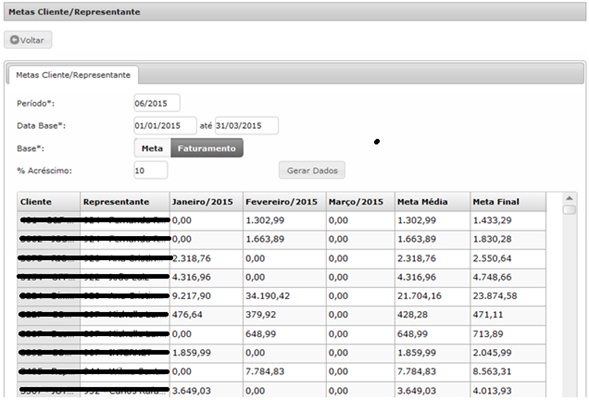Select the Metas Cliente/Representante tab
This screenshot has height=400, width=589.
coord(73,75)
